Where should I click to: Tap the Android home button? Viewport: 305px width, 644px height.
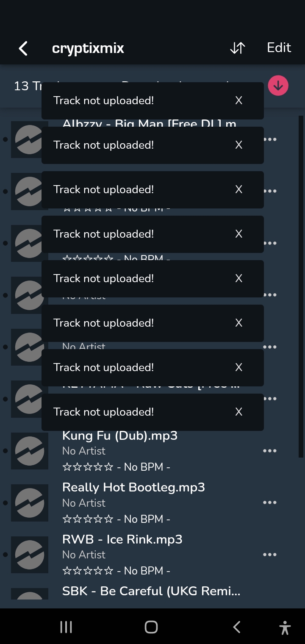click(151, 627)
